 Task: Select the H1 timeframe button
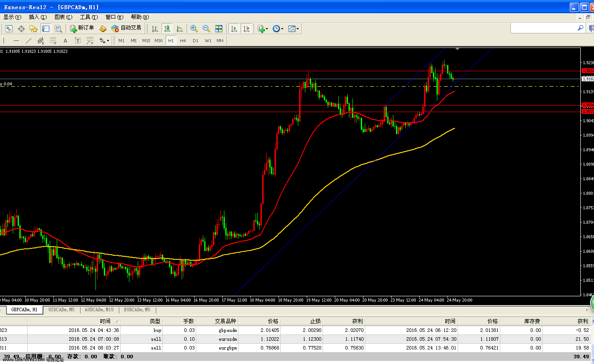click(x=171, y=40)
